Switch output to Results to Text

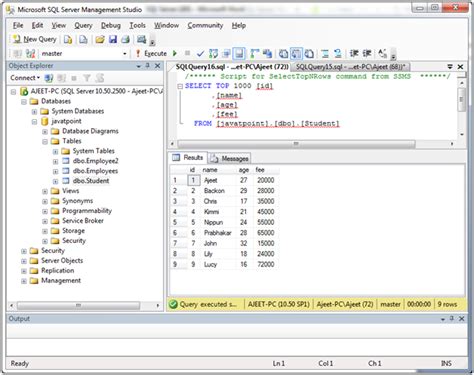coord(283,53)
